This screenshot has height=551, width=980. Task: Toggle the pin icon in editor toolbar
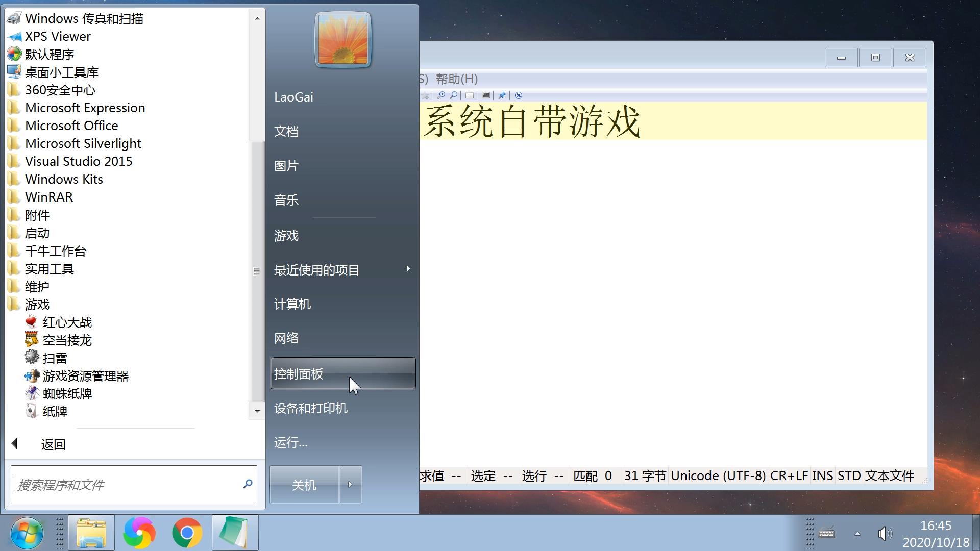(x=502, y=95)
